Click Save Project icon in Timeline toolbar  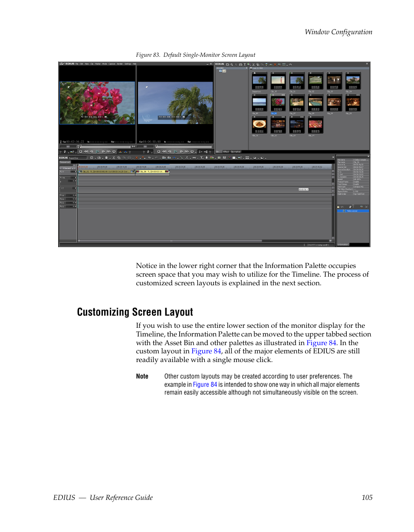pos(107,158)
